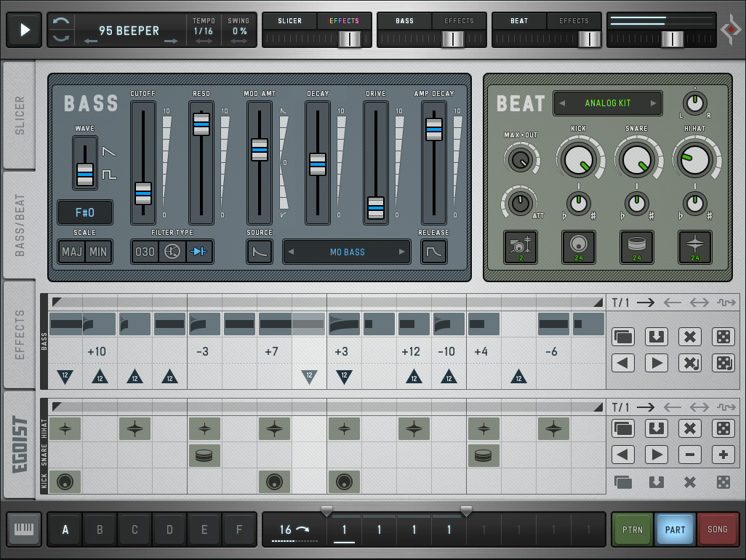Image resolution: width=746 pixels, height=560 pixels.
Task: Click previous arrow beside MO BASS
Action: (291, 252)
